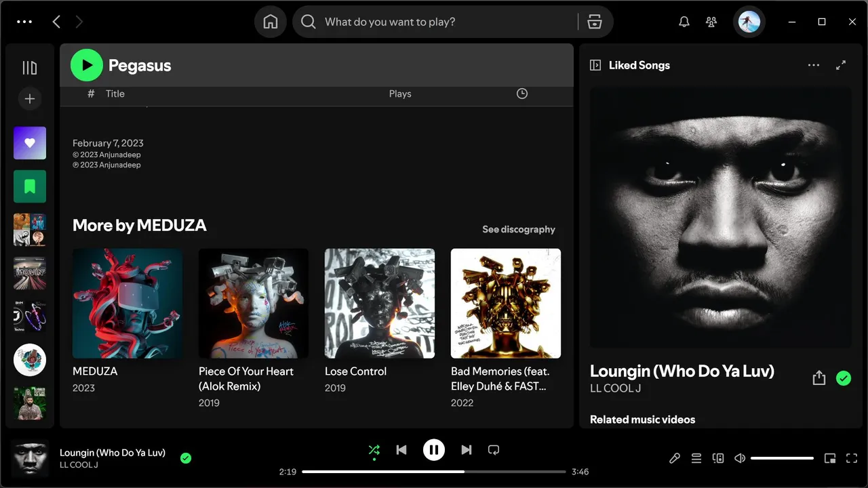Viewport: 868px width, 488px height.
Task: Share the track from the Now Playing panel
Action: coord(819,378)
